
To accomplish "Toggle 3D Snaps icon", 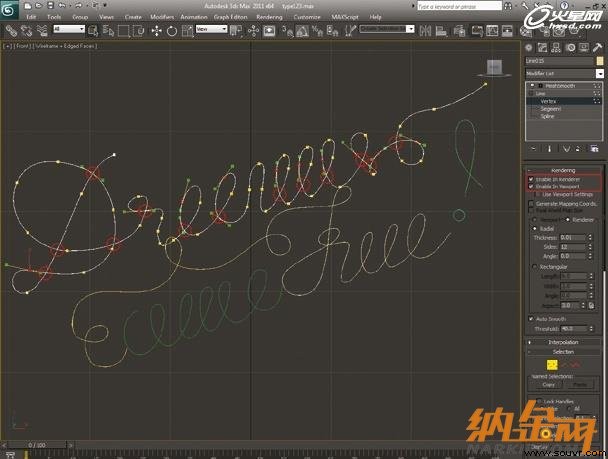I will coord(288,31).
